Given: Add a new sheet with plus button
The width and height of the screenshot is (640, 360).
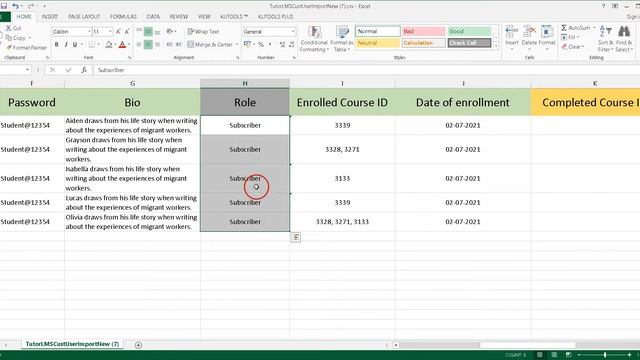Looking at the screenshot, I should [138, 345].
